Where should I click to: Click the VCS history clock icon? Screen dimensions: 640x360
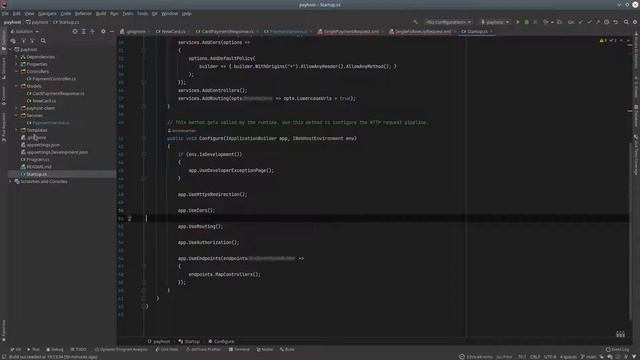tap(607, 22)
